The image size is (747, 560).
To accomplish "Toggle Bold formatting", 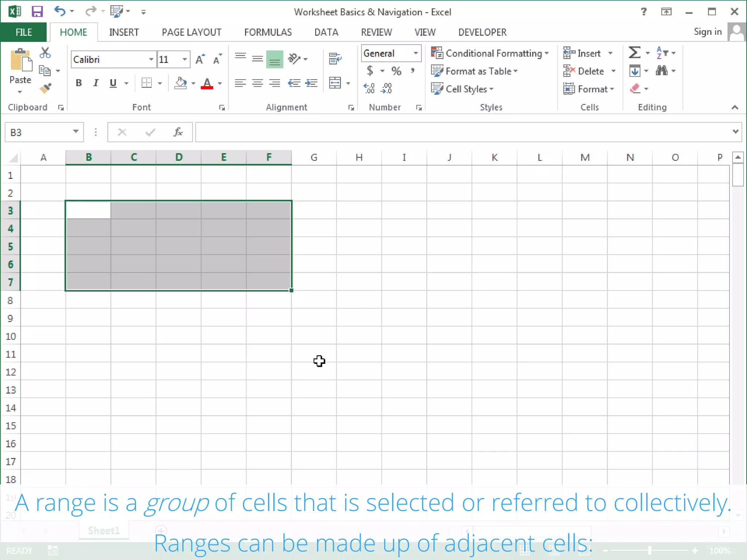I will [78, 83].
